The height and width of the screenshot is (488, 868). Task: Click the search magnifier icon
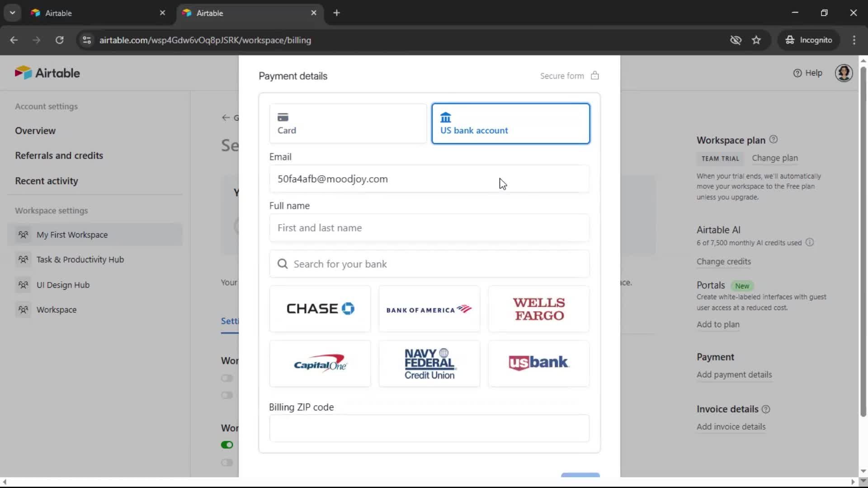pyautogui.click(x=283, y=264)
